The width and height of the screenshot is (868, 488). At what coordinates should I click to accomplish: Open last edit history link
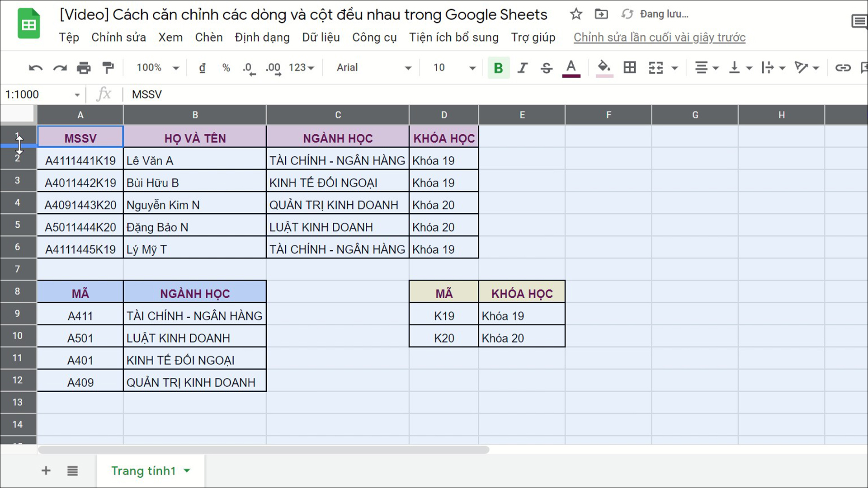[660, 38]
